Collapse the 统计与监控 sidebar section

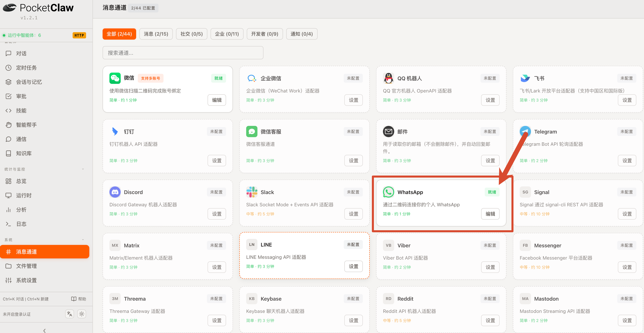click(83, 169)
